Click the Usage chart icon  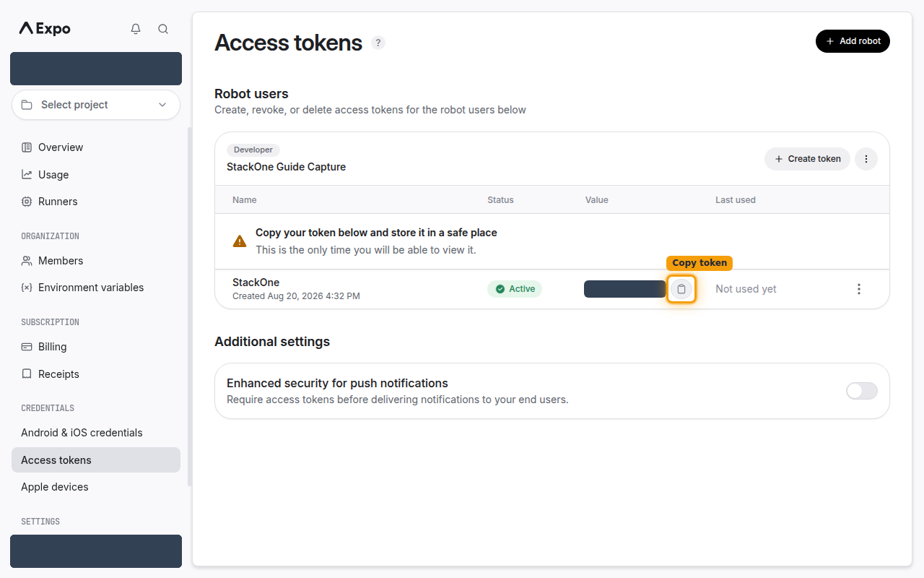27,175
